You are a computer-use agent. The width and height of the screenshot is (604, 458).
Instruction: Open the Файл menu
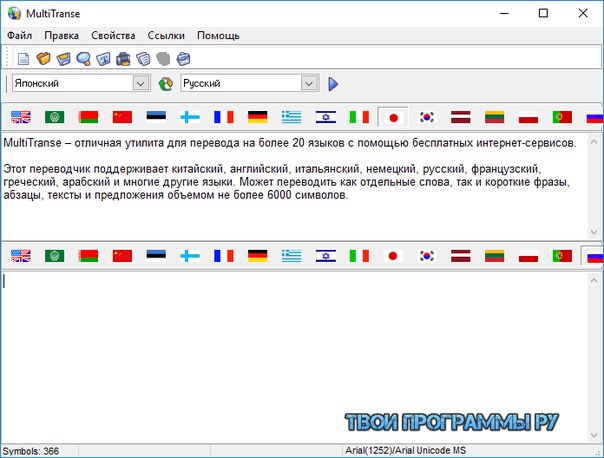(20, 35)
